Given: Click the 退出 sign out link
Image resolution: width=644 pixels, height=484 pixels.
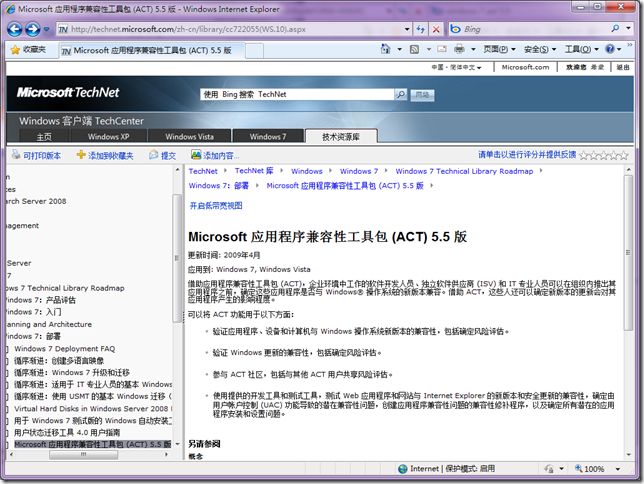Looking at the screenshot, I should click(623, 67).
